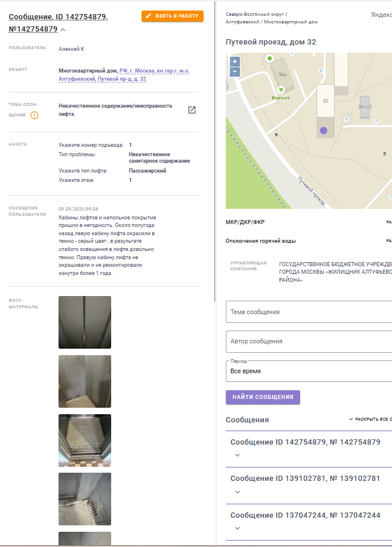Click the value Пассажирский for elevator type
The height and width of the screenshot is (547, 392).
tap(147, 171)
